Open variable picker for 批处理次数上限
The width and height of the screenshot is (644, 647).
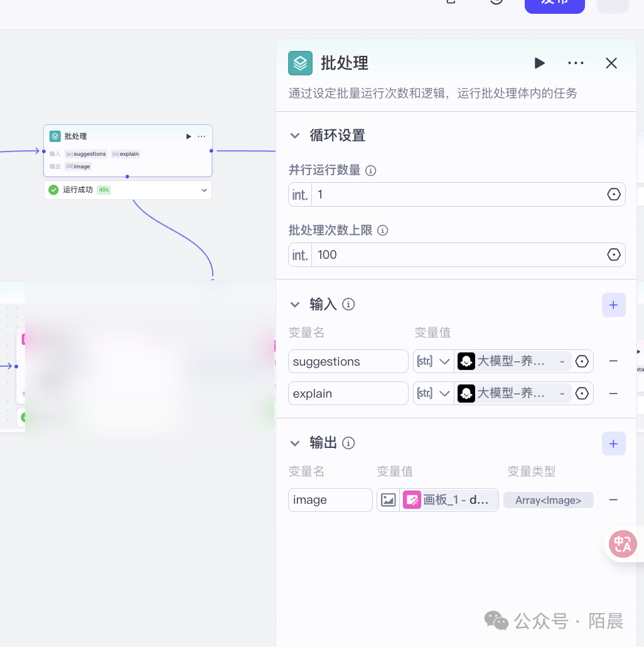pos(613,254)
